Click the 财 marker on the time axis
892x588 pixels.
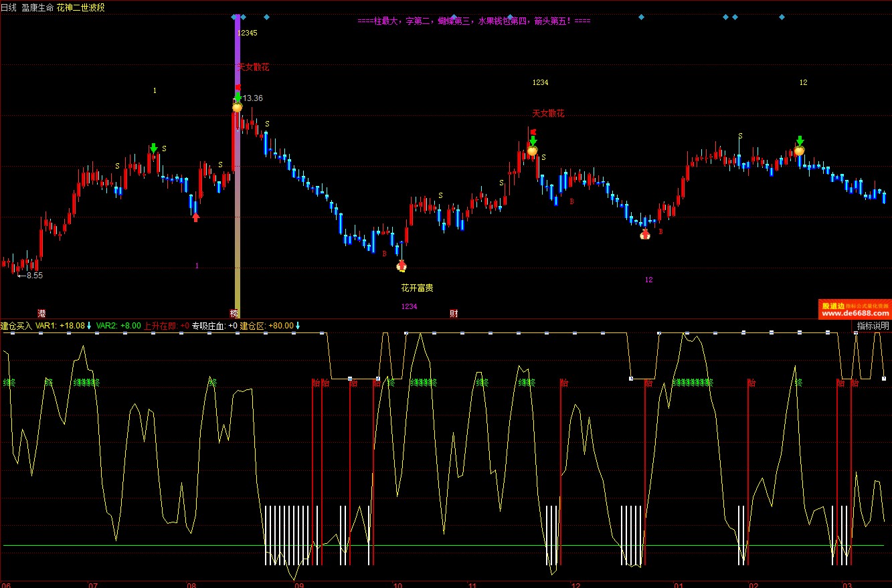point(454,314)
